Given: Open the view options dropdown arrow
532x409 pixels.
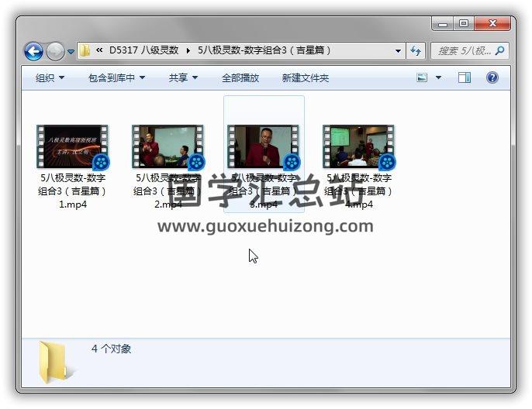Looking at the screenshot, I should point(438,78).
